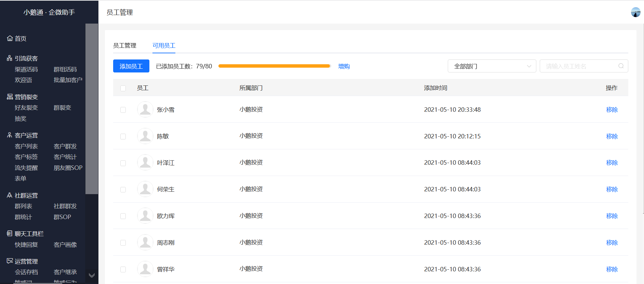644x284 pixels.
Task: Click the 社群运营 section icon
Action: click(x=10, y=195)
